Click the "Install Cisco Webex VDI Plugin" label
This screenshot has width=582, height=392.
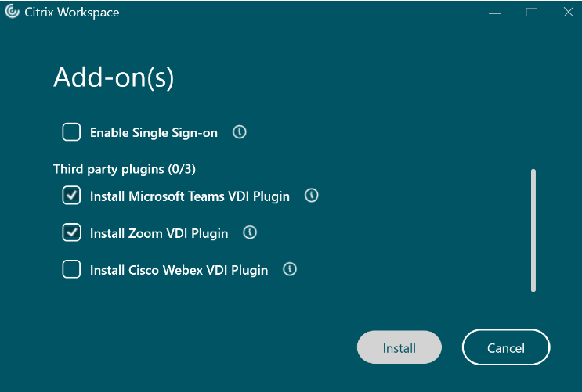tap(179, 271)
